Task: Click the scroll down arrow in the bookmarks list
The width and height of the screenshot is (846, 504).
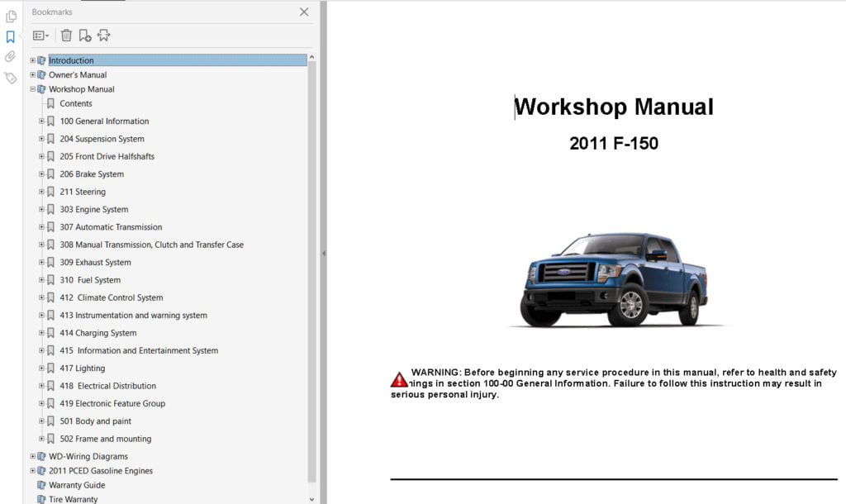Action: (311, 499)
